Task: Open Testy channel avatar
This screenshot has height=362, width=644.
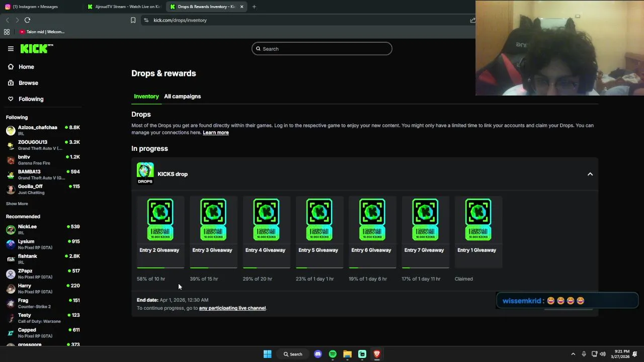Action: (x=11, y=318)
